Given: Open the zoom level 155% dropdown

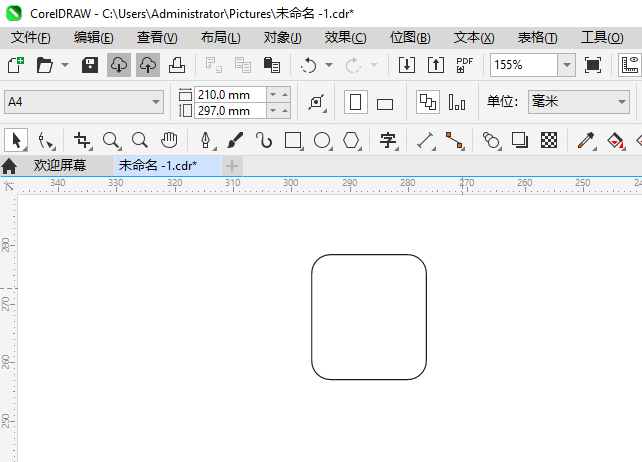Looking at the screenshot, I should pyautogui.click(x=567, y=65).
